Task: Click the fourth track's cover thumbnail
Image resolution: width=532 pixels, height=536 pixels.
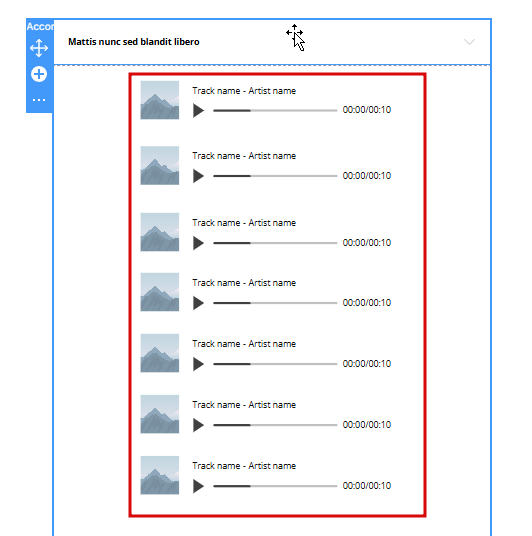Action: pyautogui.click(x=160, y=292)
